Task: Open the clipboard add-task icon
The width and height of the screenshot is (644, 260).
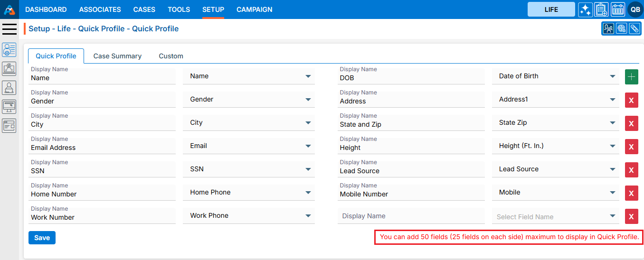Action: click(x=601, y=9)
